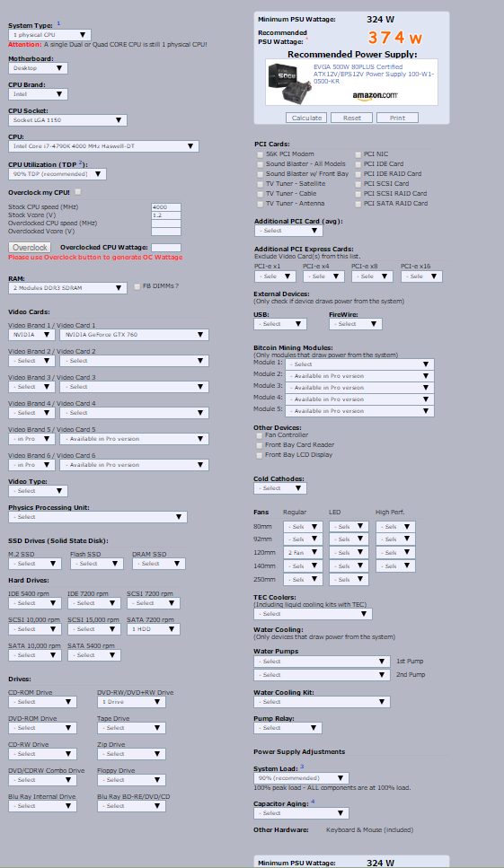Open the PCI-e x16 dropdown
Image resolution: width=504 pixels, height=868 pixels.
pos(421,276)
